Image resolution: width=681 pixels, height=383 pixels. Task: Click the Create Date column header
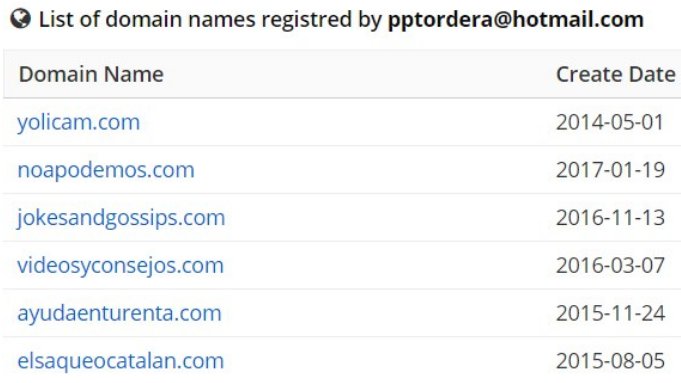pyautogui.click(x=616, y=74)
